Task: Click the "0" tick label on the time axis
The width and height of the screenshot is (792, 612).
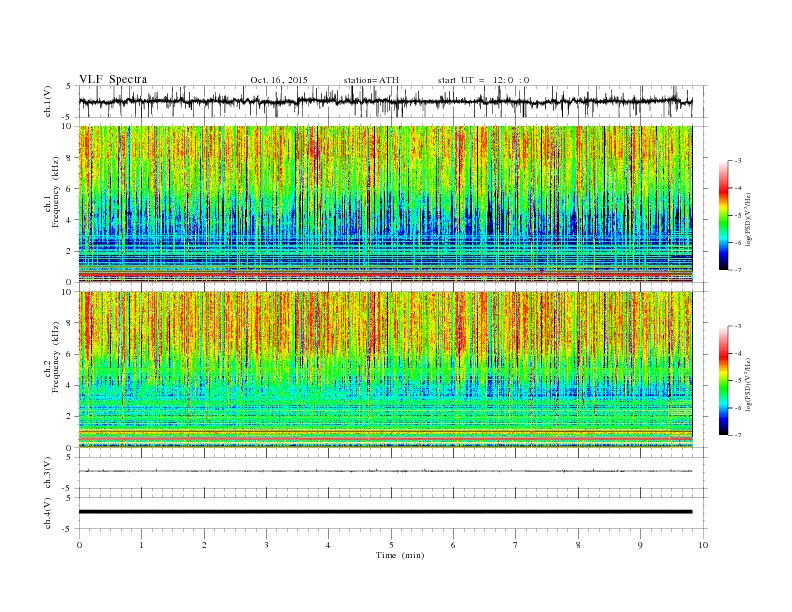Action: (79, 545)
